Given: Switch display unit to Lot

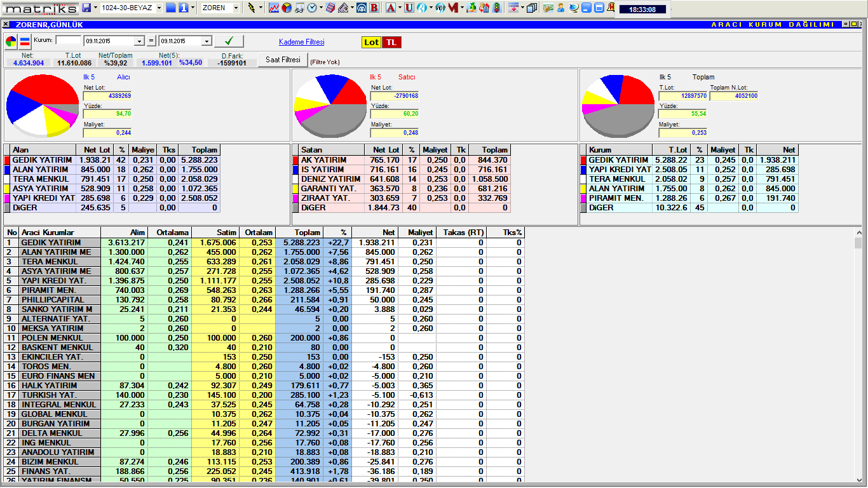Looking at the screenshot, I should click(371, 42).
